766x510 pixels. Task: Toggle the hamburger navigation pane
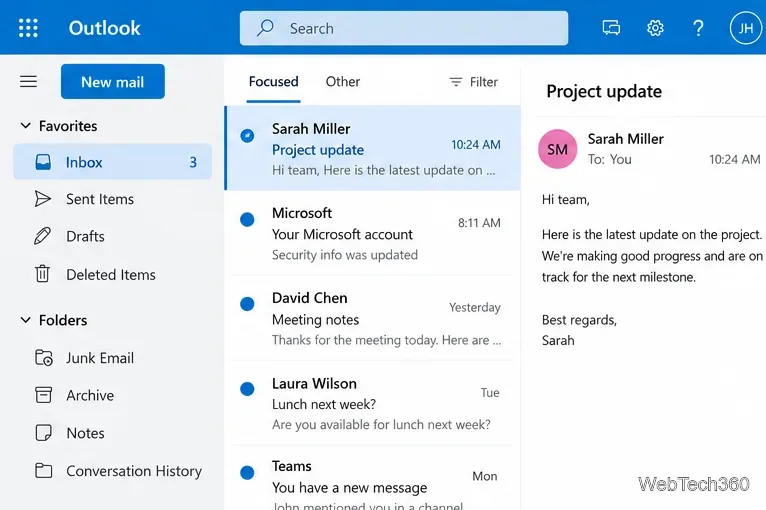point(28,81)
